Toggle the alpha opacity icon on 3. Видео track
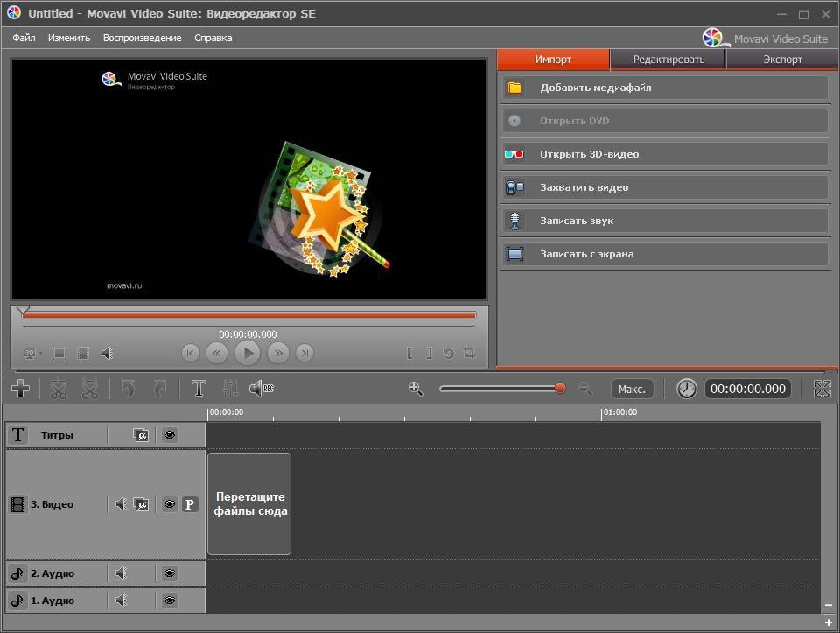The width and height of the screenshot is (840, 633). 141,504
